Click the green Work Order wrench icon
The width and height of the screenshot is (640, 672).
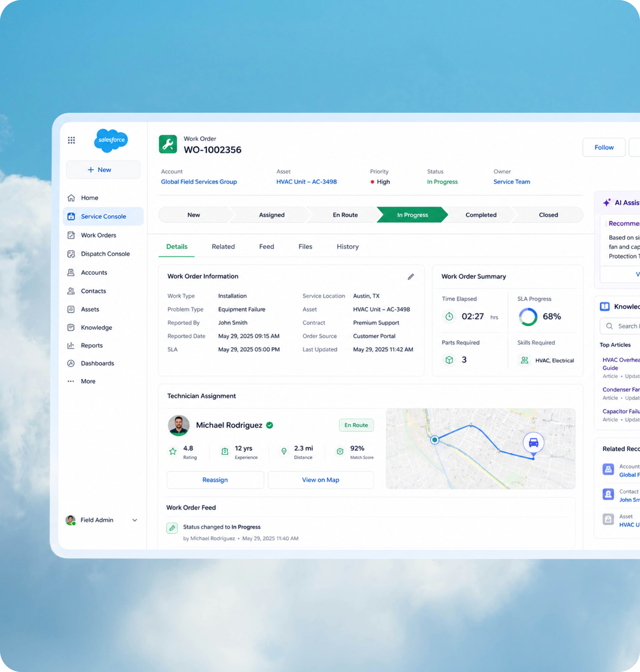[168, 144]
